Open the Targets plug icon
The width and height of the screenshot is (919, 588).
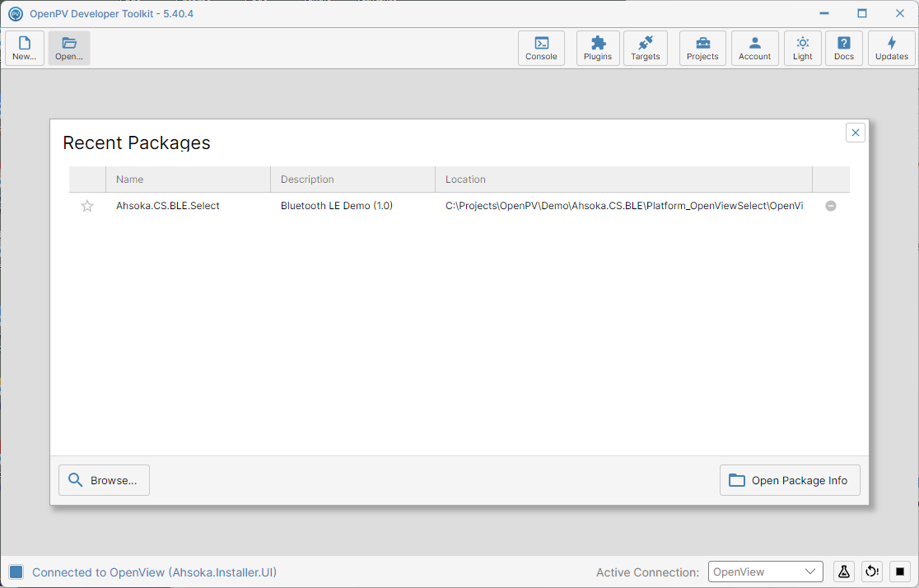(x=646, y=48)
